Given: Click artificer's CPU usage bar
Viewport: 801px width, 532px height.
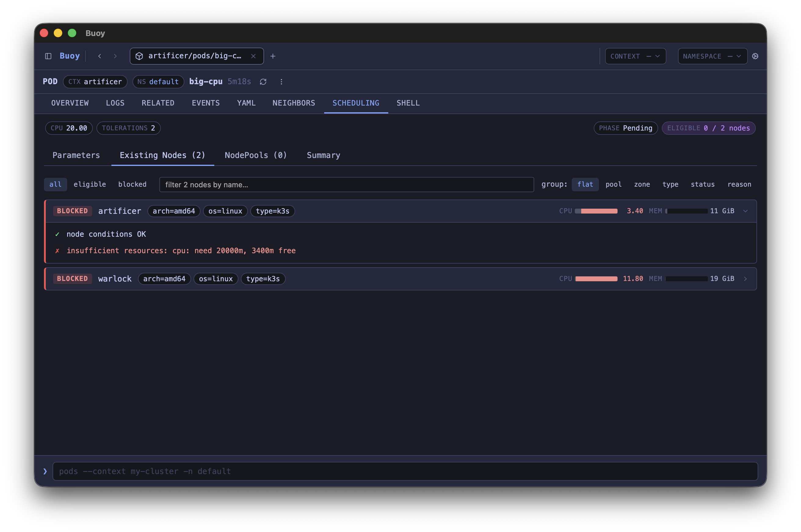Looking at the screenshot, I should coord(596,211).
